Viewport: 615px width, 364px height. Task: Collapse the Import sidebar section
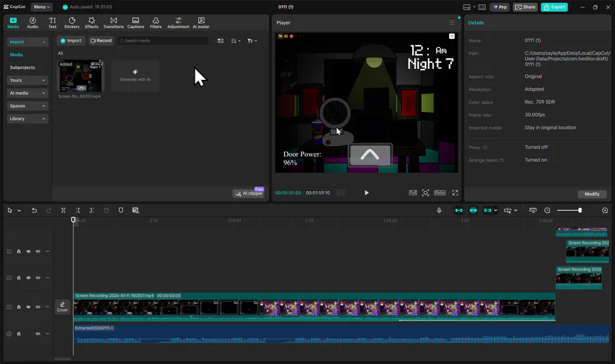tap(27, 42)
